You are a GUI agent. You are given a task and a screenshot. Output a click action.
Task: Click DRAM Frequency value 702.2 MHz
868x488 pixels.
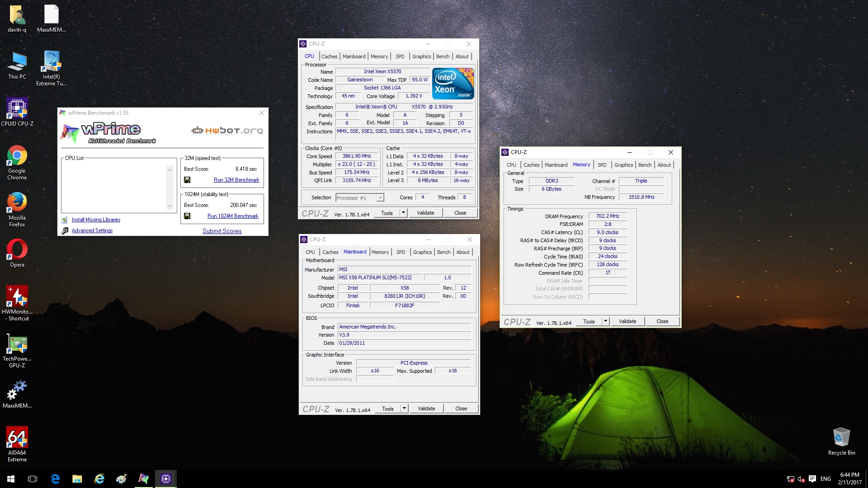point(608,216)
